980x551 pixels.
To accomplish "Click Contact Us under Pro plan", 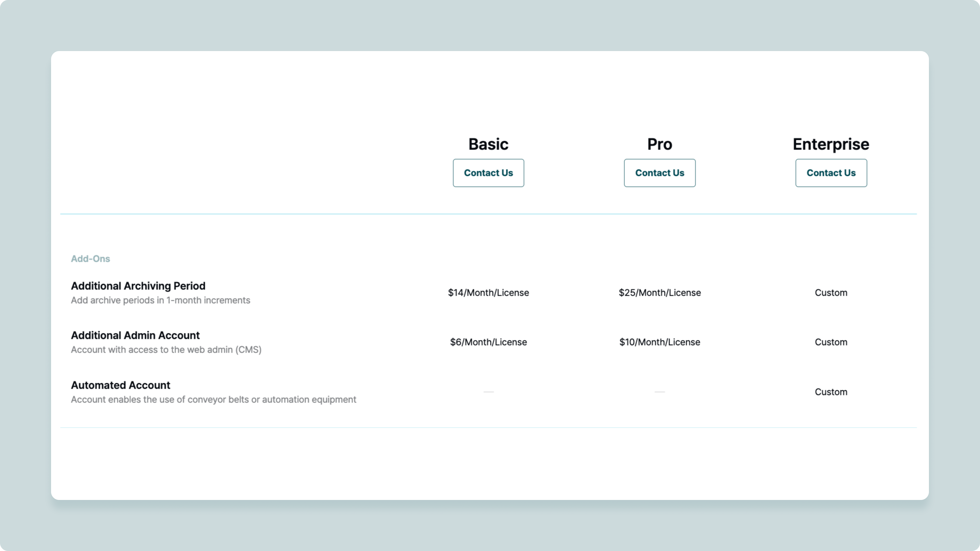I will pos(659,173).
